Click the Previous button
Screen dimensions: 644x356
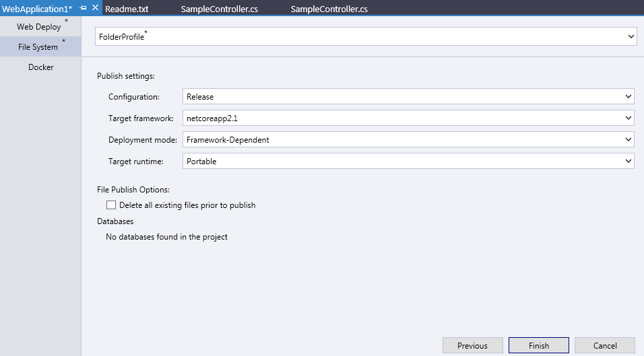pos(472,345)
